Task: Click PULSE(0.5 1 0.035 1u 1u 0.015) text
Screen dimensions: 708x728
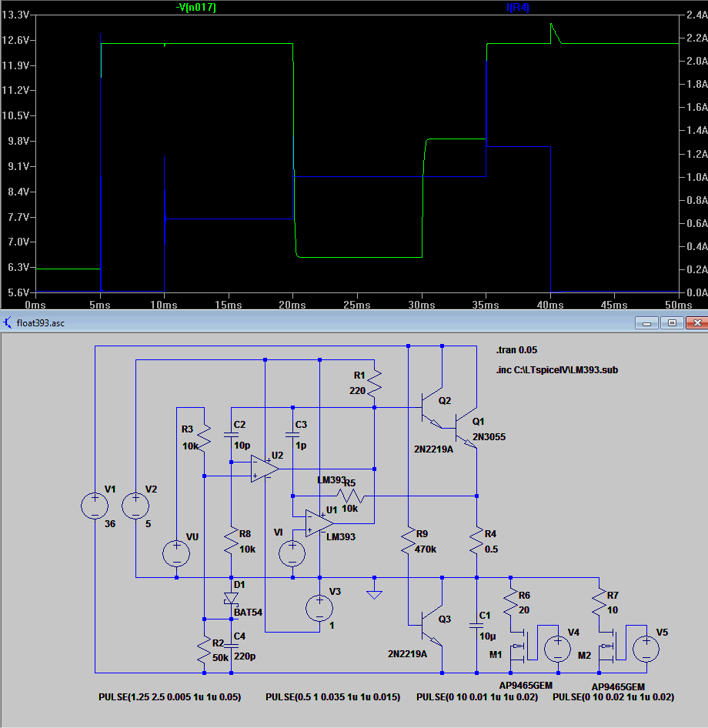Action: (x=333, y=697)
